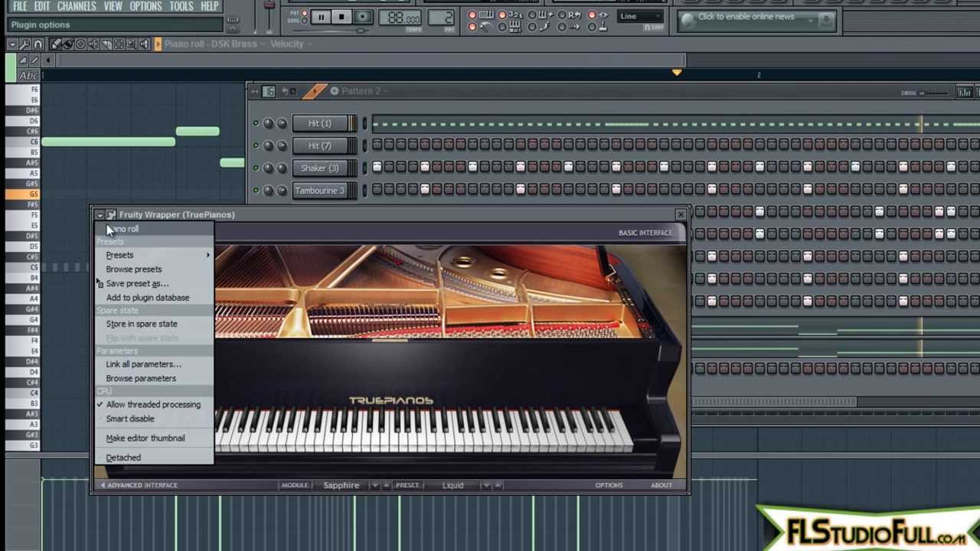The image size is (980, 551).
Task: Open Fruity Wrapper title menu arrow
Action: tap(100, 215)
